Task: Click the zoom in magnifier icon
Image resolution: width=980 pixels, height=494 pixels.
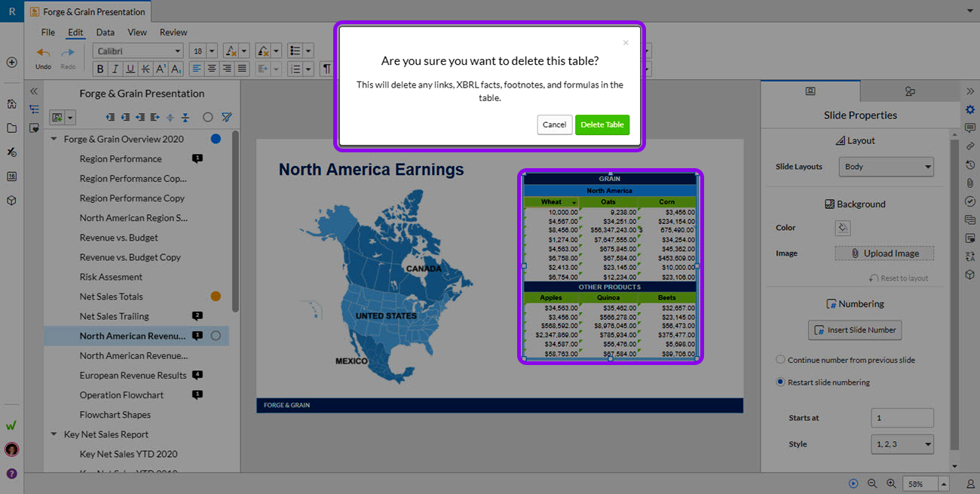Action: (x=890, y=483)
